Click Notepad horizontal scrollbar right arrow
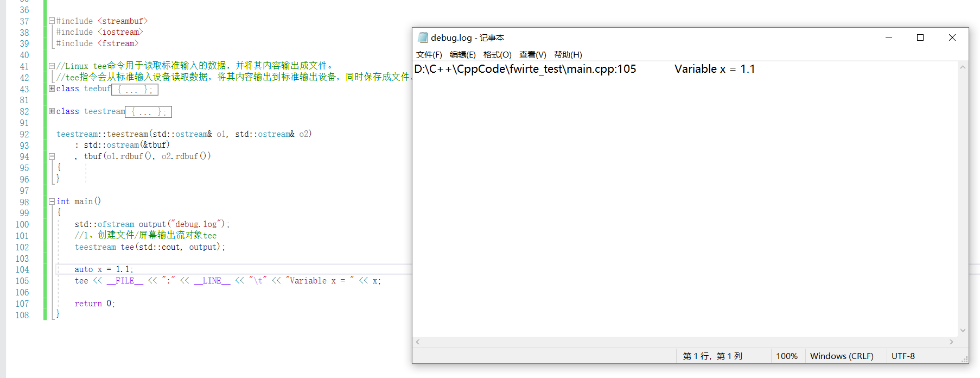This screenshot has height=378, width=980. point(951,342)
